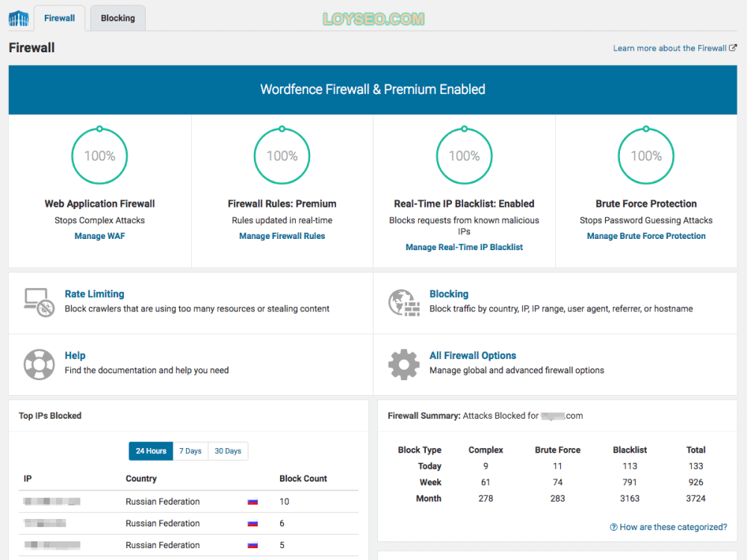Switch to the Blocking tab
747x560 pixels.
coord(118,18)
